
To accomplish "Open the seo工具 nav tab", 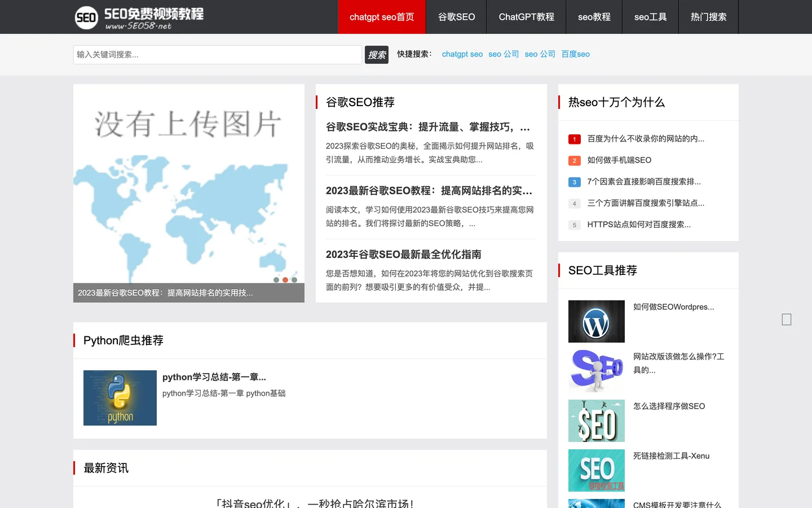I will coord(650,17).
